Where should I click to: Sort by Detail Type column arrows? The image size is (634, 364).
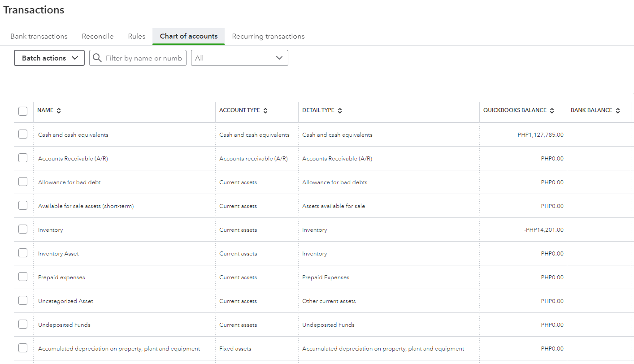tap(340, 111)
